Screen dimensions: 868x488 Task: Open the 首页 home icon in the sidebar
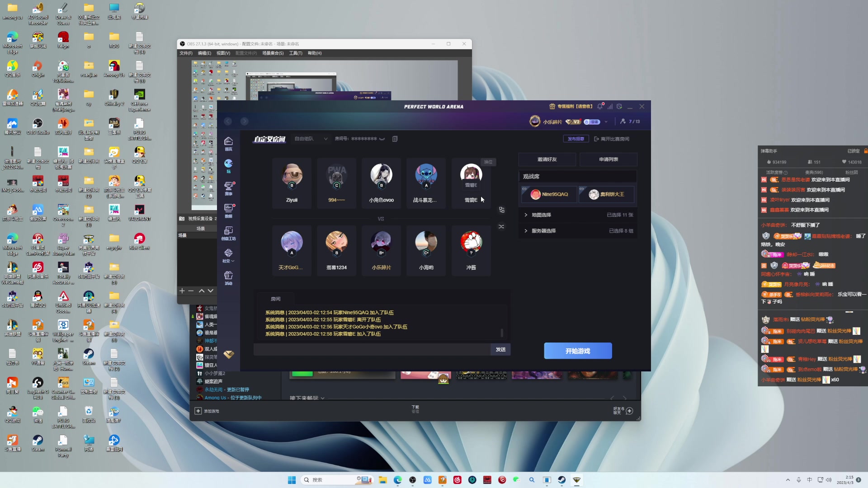228,144
